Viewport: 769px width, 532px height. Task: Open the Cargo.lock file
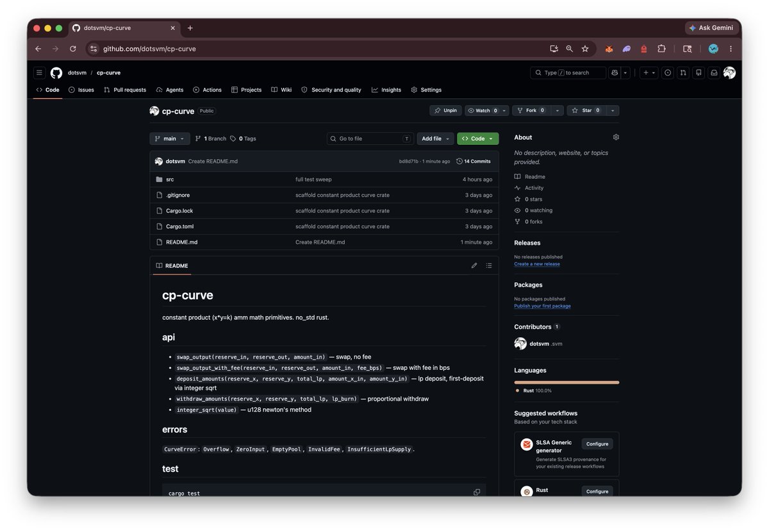coord(179,211)
